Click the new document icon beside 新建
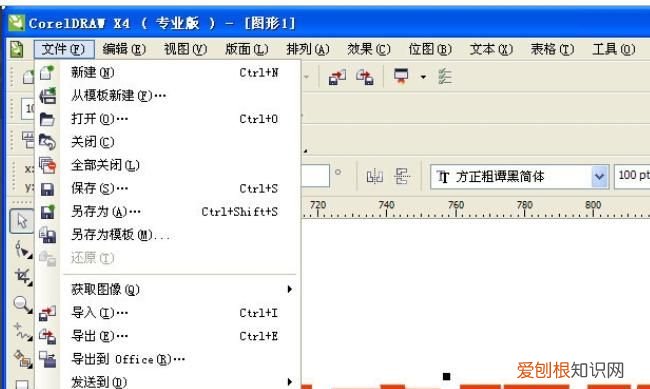The width and height of the screenshot is (650, 389). coord(47,73)
